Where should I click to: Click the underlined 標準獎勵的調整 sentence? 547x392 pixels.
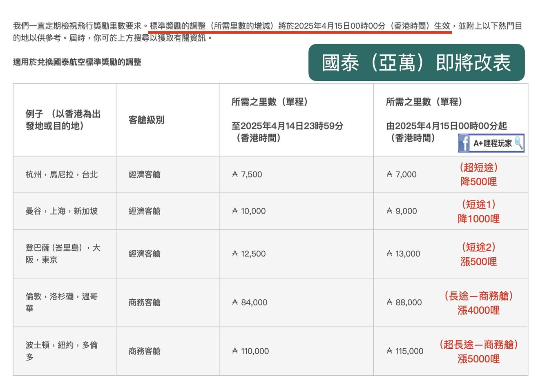[x=299, y=26]
